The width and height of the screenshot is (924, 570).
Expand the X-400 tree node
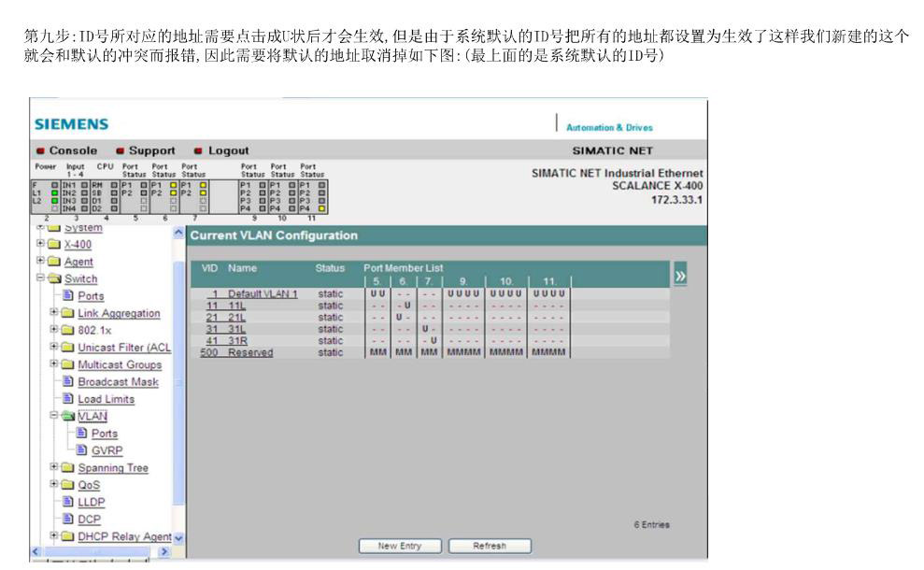[x=41, y=245]
